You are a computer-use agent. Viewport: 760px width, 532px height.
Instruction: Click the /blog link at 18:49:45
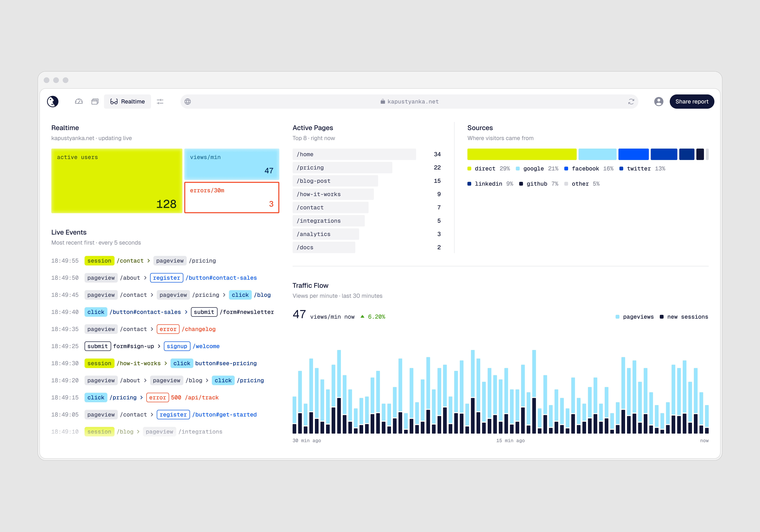tap(262, 295)
